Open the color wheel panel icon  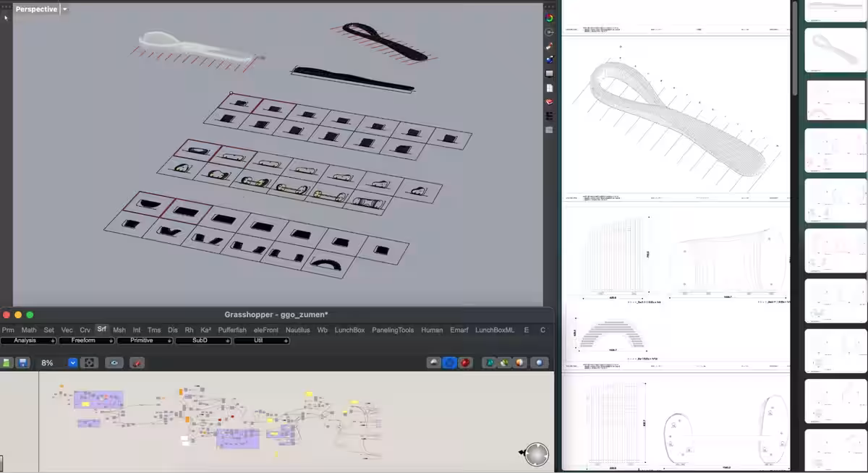point(550,19)
